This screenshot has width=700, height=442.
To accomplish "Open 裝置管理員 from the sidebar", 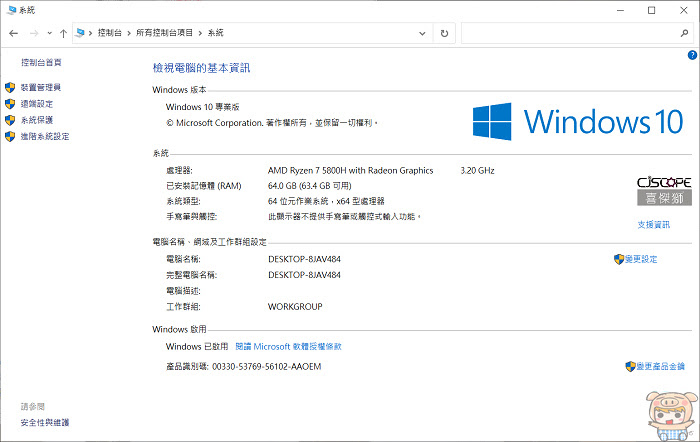I will click(x=41, y=88).
